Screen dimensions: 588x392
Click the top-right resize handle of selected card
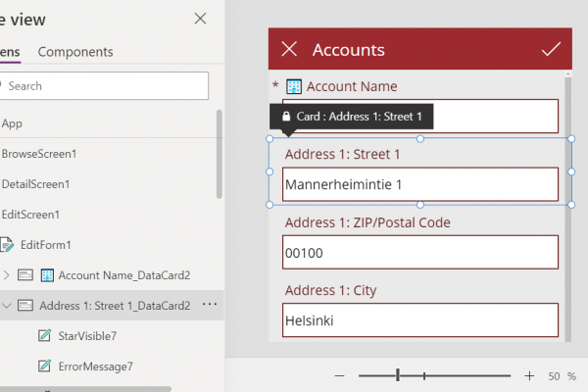(x=571, y=139)
